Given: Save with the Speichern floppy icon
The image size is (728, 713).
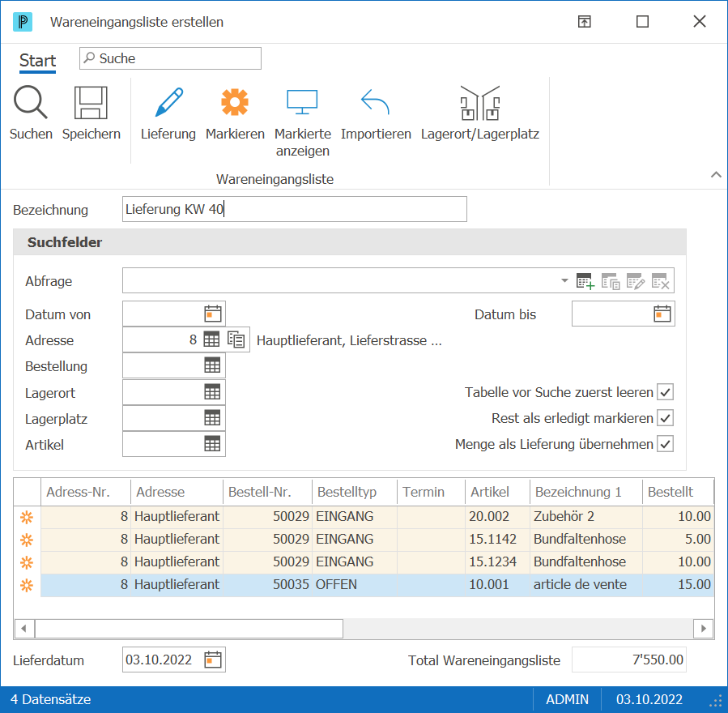Looking at the screenshot, I should point(91,102).
